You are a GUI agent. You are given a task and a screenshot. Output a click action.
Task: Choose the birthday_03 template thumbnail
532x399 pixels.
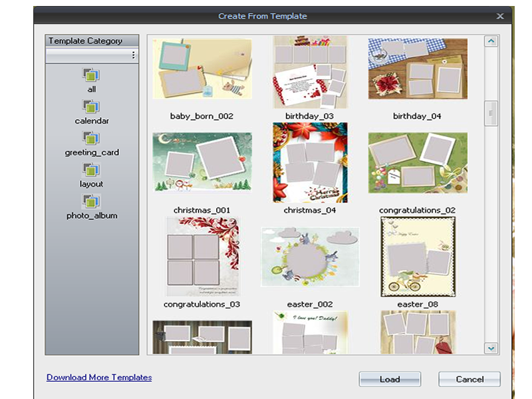click(x=310, y=72)
